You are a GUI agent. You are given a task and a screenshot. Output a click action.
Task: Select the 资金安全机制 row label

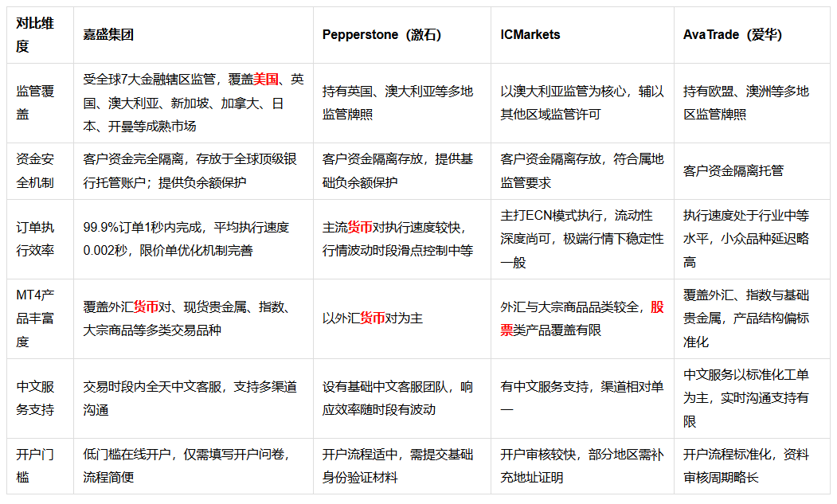pos(40,171)
